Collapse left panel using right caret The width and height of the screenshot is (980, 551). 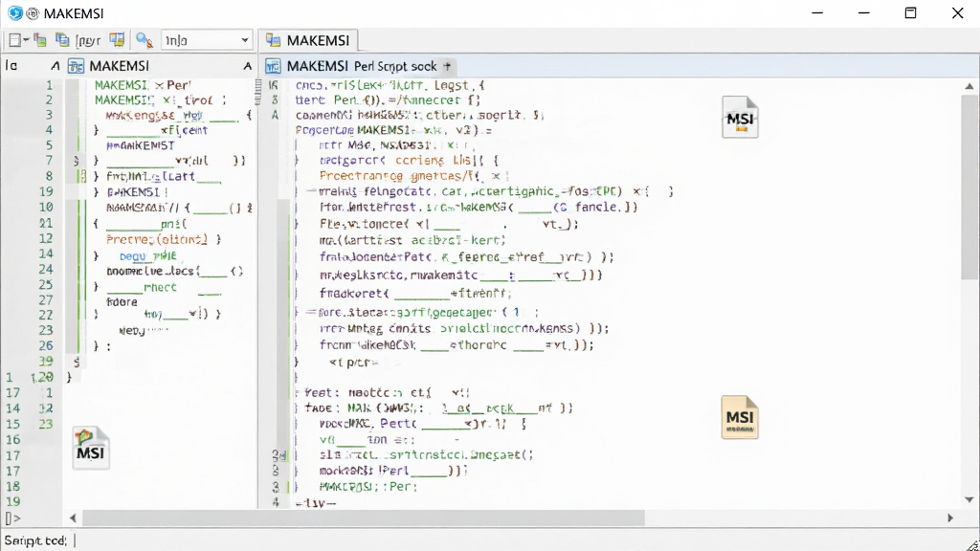pyautogui.click(x=248, y=66)
